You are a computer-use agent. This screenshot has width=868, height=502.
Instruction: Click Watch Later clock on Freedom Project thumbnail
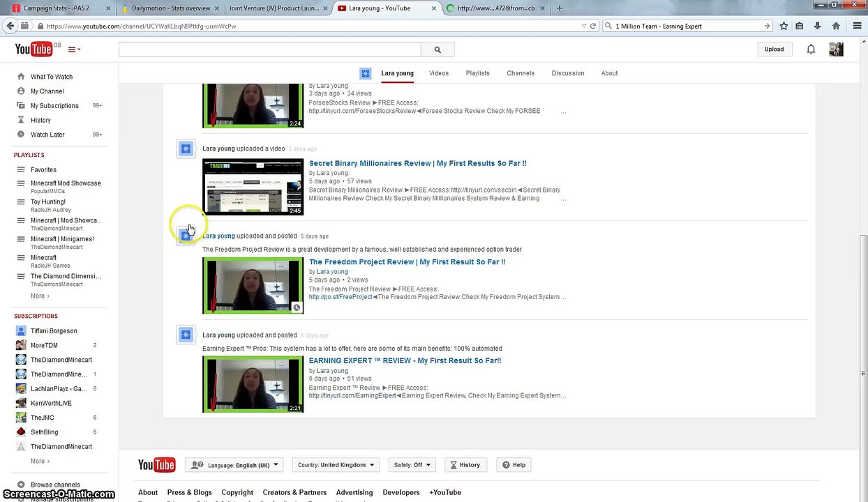pyautogui.click(x=297, y=307)
